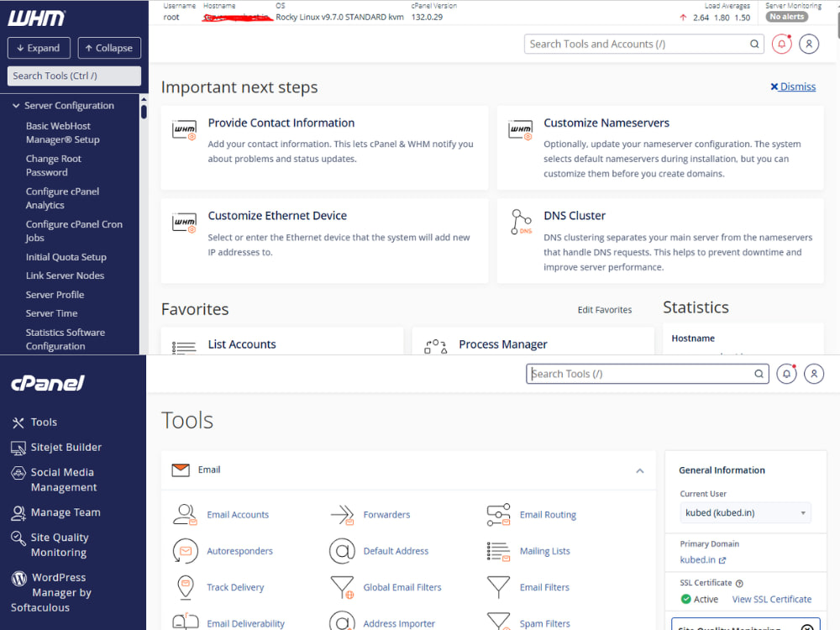Collapse the Server Configuration sidebar section
The image size is (840, 630).
16,106
